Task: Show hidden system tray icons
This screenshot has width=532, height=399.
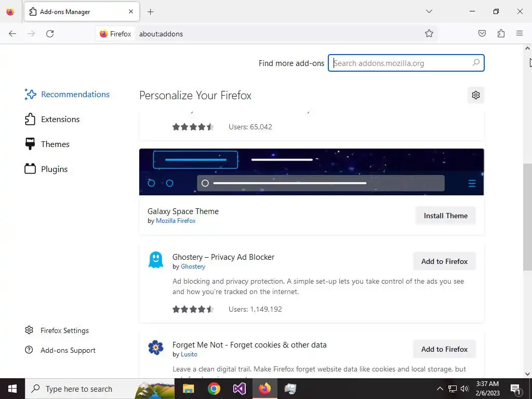Action: (x=440, y=389)
